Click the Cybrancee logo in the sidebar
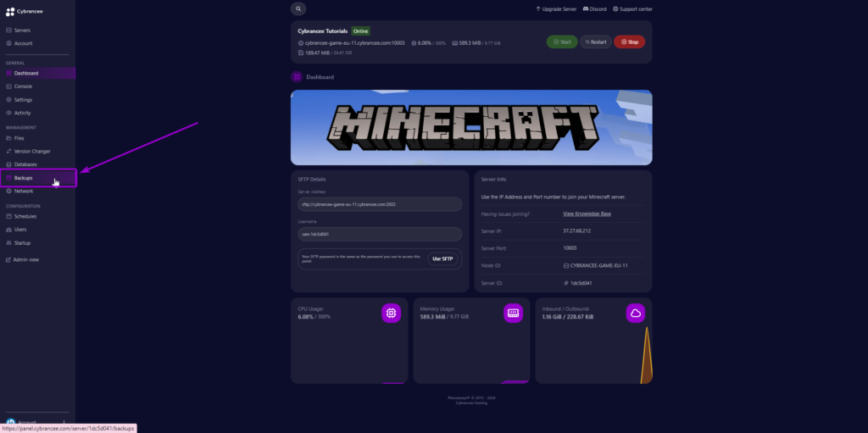Viewport: 868px width, 433px height. point(25,11)
